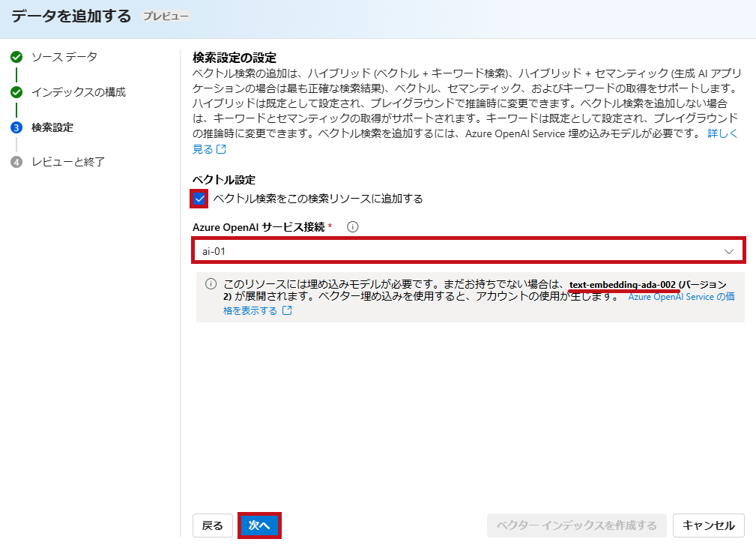Click the external link icon after 詳しく見る

[x=221, y=149]
